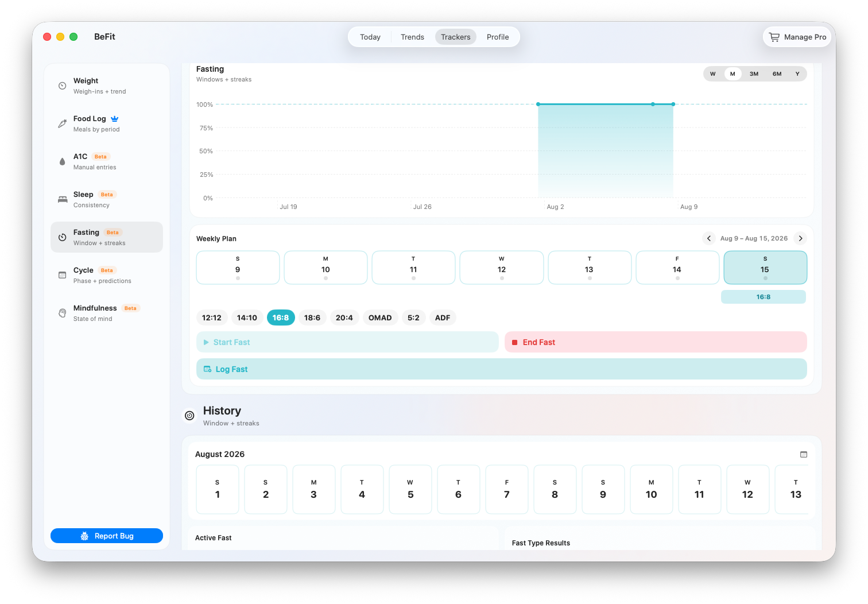The height and width of the screenshot is (604, 868).
Task: Click the Log Fast calendar icon
Action: point(207,369)
